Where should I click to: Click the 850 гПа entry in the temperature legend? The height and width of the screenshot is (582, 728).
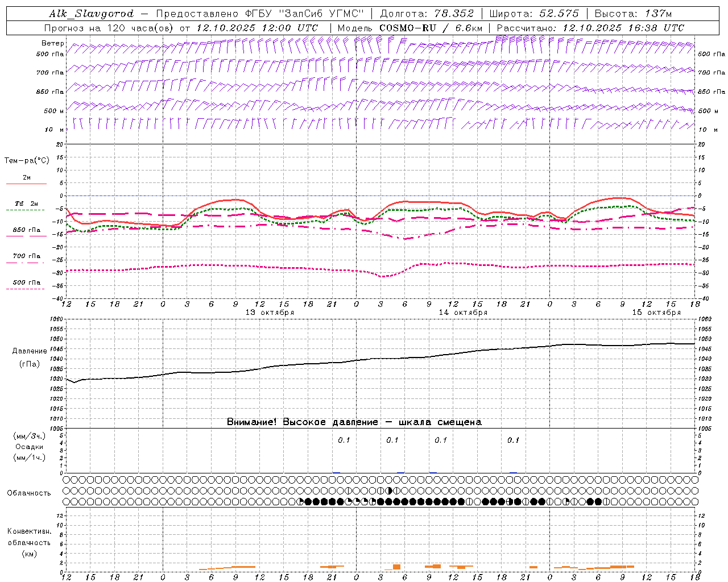point(27,230)
